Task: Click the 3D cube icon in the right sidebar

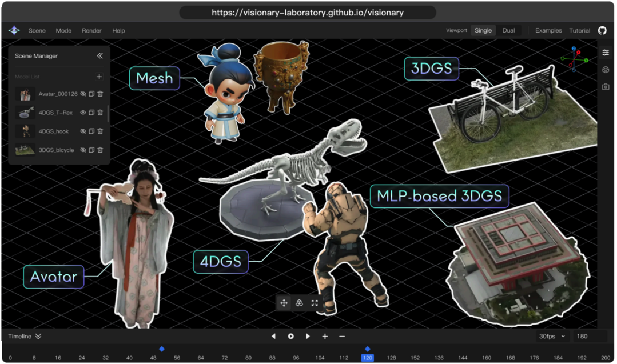Action: click(x=605, y=70)
